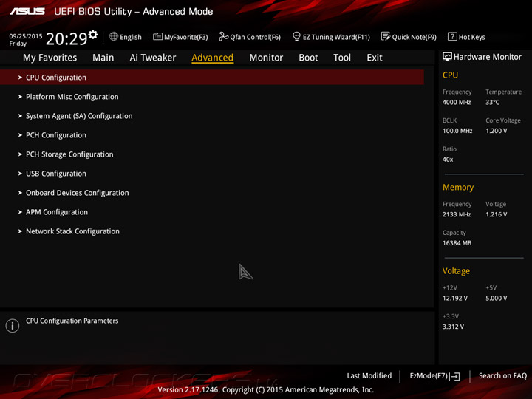Expand the CPU Configuration arrow
The height and width of the screenshot is (399, 532).
[x=20, y=78]
